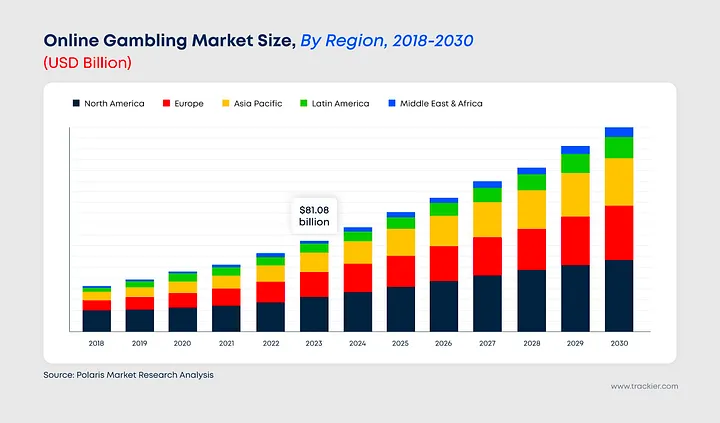
Task: Click the $81.08 billion tooltip label
Action: [x=314, y=216]
